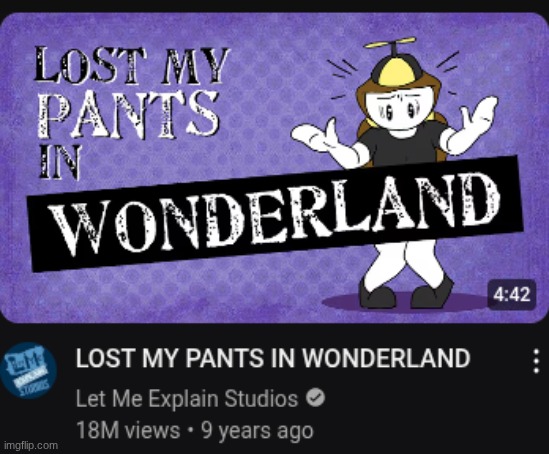Click the PANTS word on the thumbnail
This screenshot has width=549, height=454.
pos(128,114)
